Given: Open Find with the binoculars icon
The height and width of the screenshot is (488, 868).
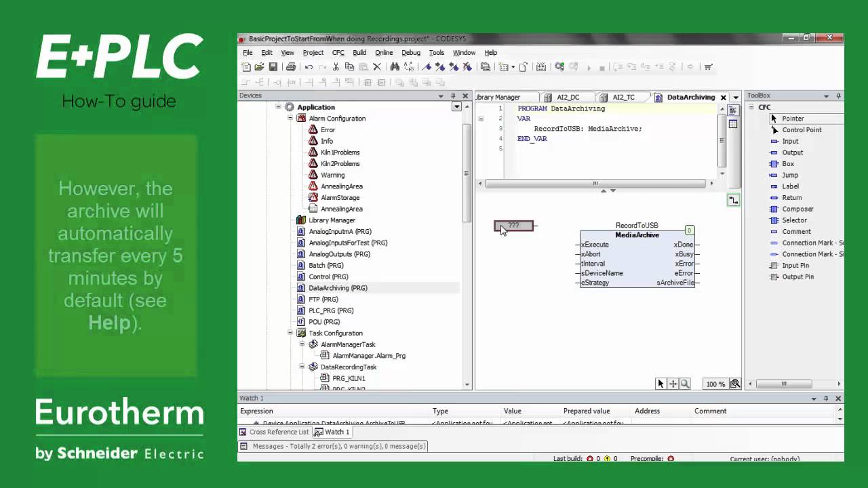Looking at the screenshot, I should tap(395, 67).
